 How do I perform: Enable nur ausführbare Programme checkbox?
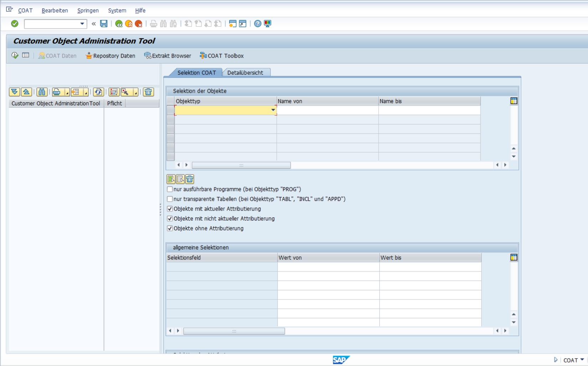(170, 189)
